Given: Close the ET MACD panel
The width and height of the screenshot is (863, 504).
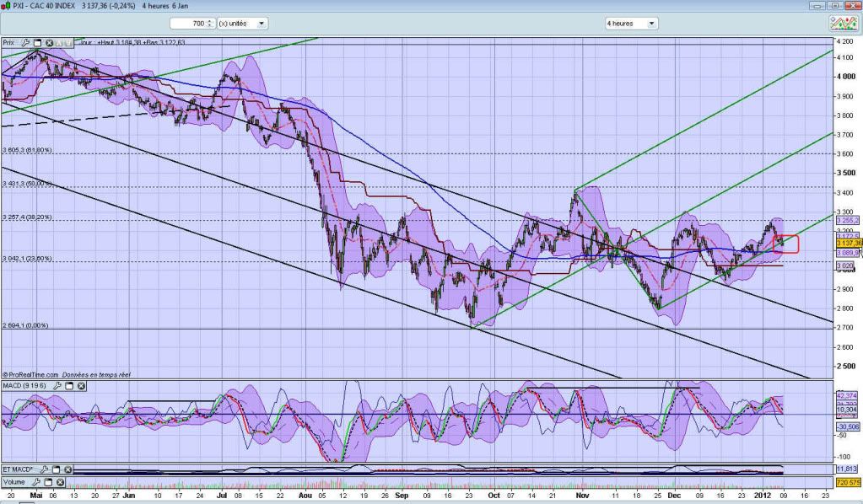Looking at the screenshot, I should coord(67,469).
